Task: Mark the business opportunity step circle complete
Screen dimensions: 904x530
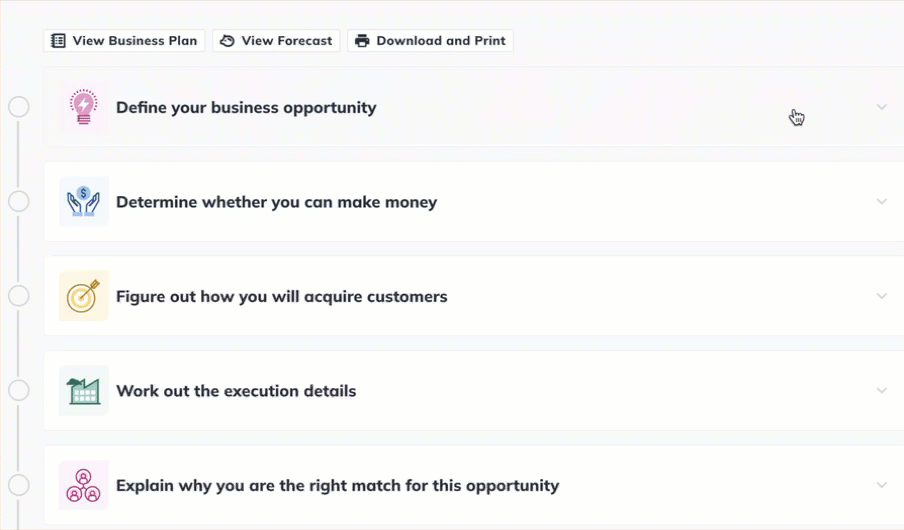Action: (18, 107)
